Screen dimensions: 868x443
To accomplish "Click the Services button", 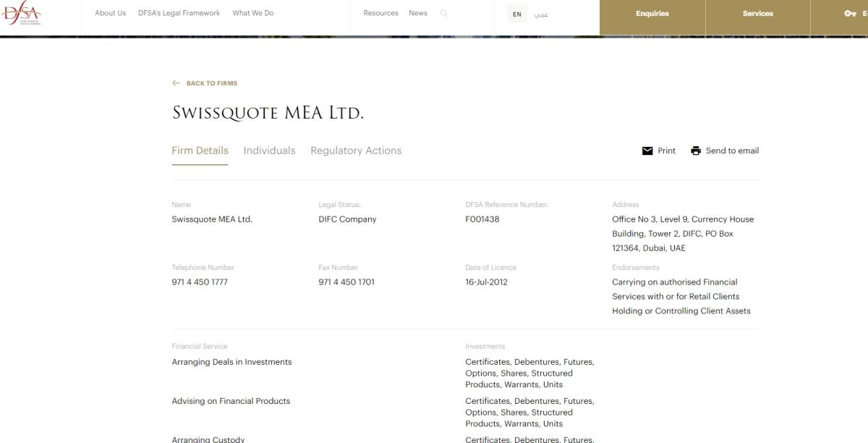I will pyautogui.click(x=757, y=13).
